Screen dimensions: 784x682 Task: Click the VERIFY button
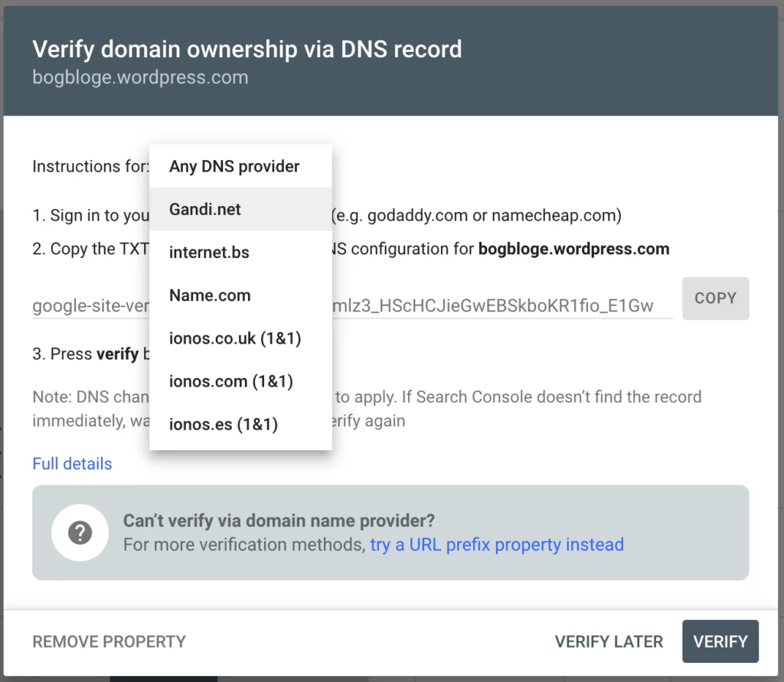tap(720, 641)
